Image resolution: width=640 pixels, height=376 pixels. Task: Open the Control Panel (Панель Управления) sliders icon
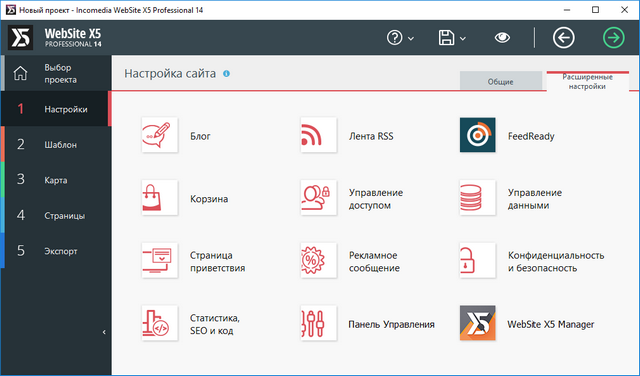pos(318,323)
